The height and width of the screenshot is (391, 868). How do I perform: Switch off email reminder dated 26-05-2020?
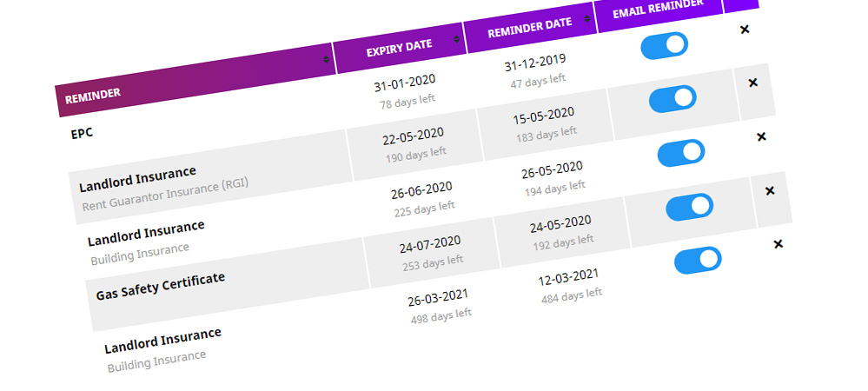tap(681, 153)
